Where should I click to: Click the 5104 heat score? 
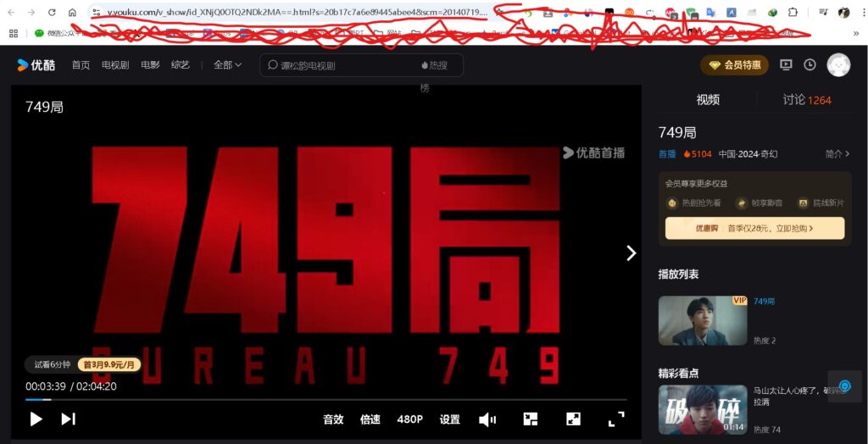(x=697, y=154)
